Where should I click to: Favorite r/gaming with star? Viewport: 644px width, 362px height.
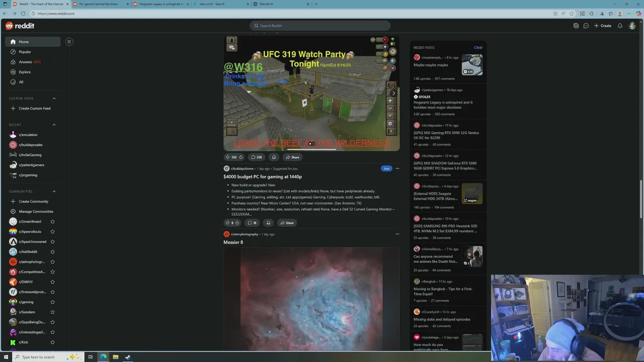coord(52,302)
